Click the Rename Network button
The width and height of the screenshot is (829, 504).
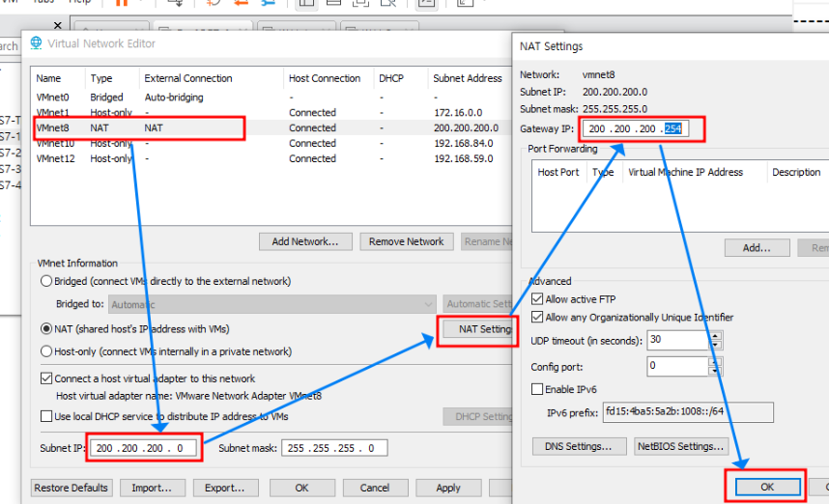tap(487, 241)
